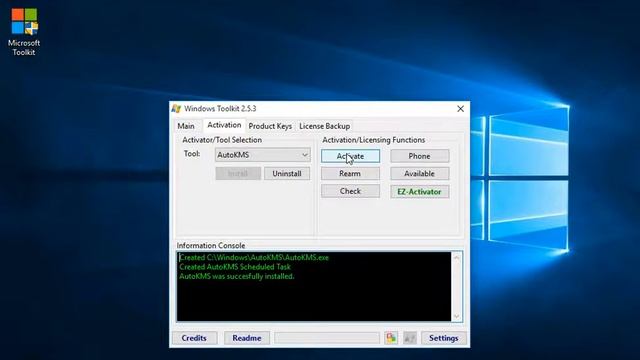Click 'Activation/Licensing Functions' group title
The width and height of the screenshot is (640, 360).
(373, 140)
